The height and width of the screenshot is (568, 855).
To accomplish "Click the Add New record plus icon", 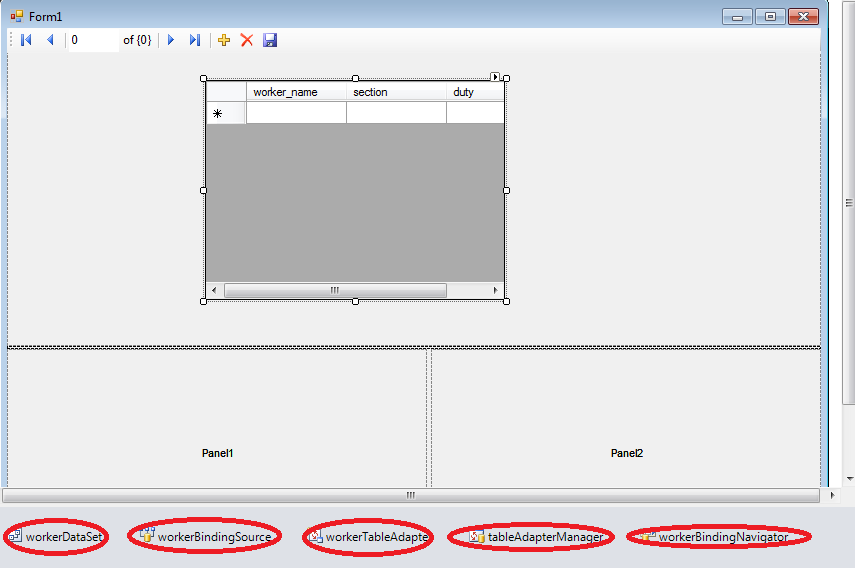I will 224,40.
